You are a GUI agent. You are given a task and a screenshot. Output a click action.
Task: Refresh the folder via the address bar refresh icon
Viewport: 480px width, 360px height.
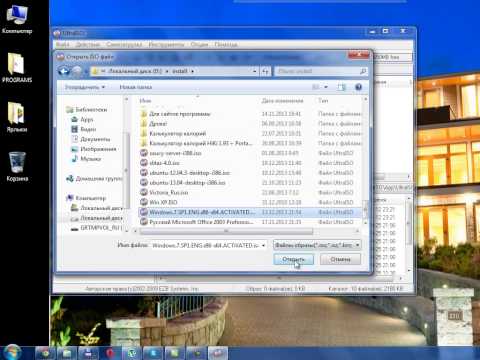[266, 71]
